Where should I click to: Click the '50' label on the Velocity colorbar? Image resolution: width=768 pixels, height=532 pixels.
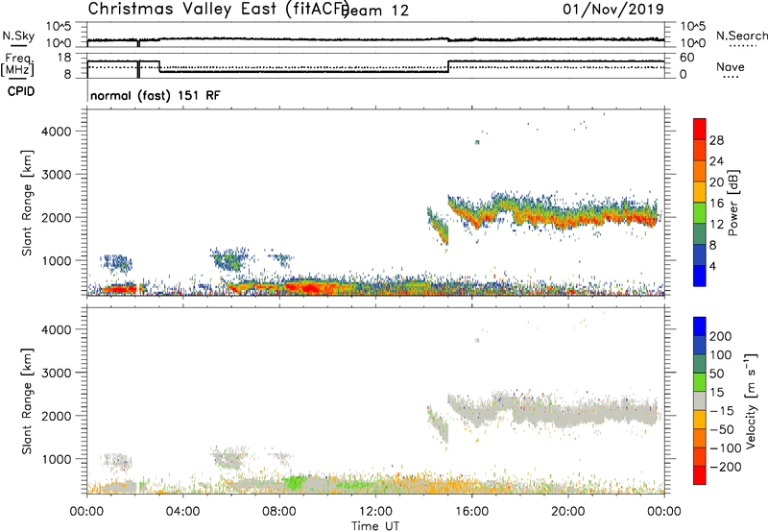coord(716,374)
